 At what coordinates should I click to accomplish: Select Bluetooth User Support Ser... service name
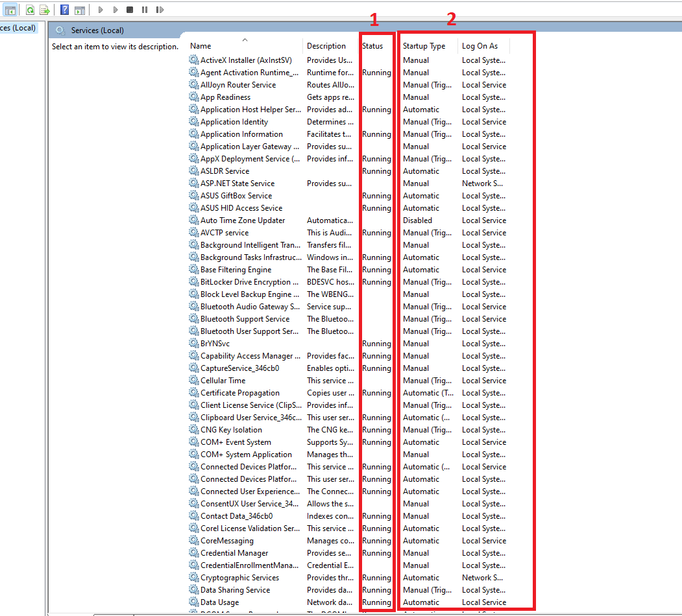coord(250,331)
